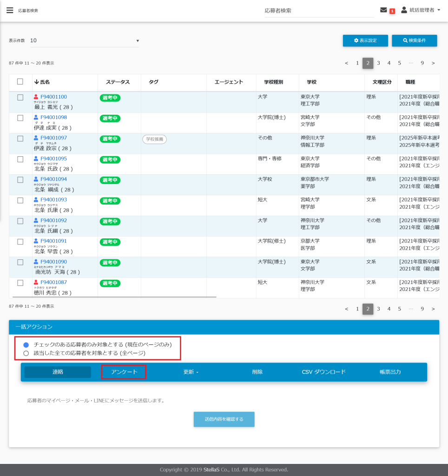Switch to the アンケート tab

[124, 372]
